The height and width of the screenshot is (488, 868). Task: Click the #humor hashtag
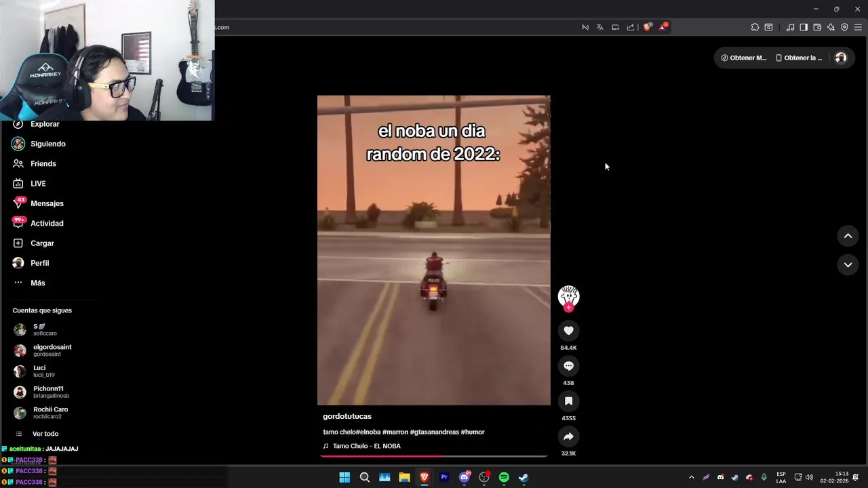tap(473, 432)
